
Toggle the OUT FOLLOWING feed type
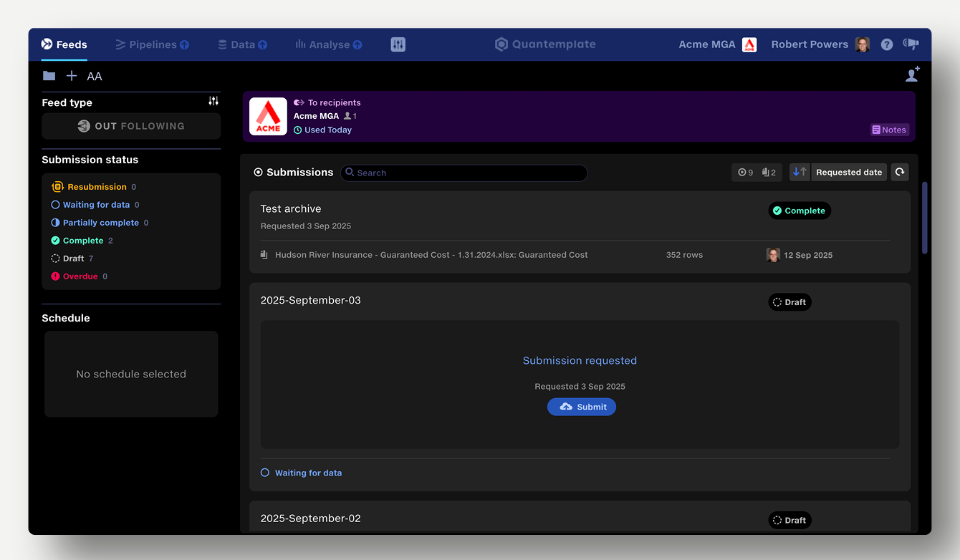131,126
